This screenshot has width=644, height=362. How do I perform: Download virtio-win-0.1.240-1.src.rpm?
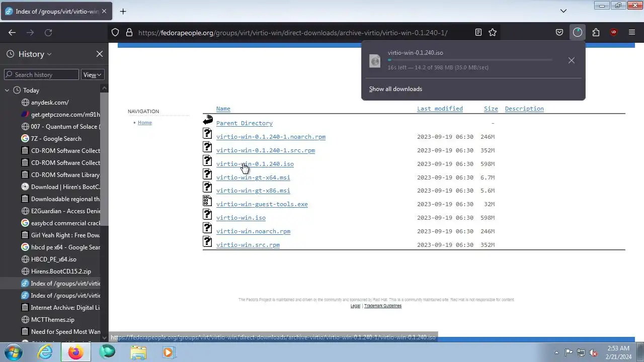click(x=266, y=150)
